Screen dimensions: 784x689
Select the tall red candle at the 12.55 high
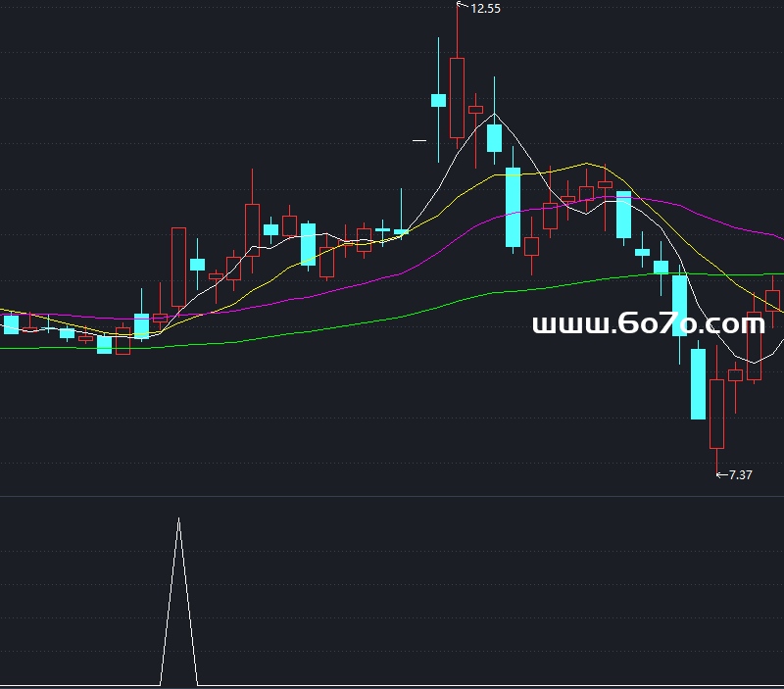coord(457,97)
